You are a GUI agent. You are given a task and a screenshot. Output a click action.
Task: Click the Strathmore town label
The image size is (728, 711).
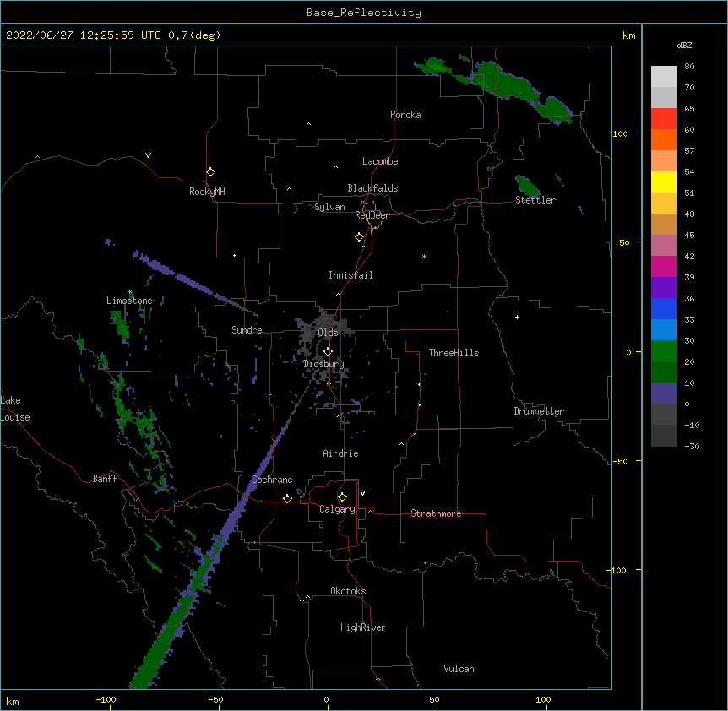coord(436,513)
